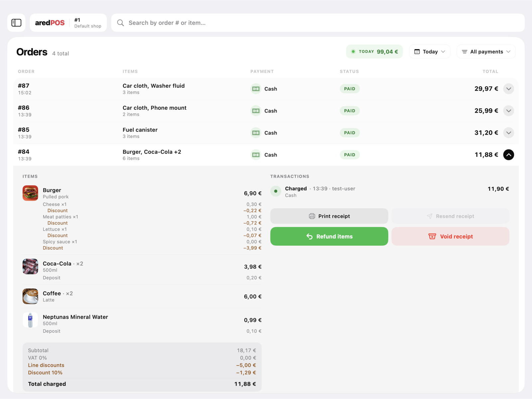Toggle the sidebar panel icon
The image size is (532, 399).
click(16, 23)
